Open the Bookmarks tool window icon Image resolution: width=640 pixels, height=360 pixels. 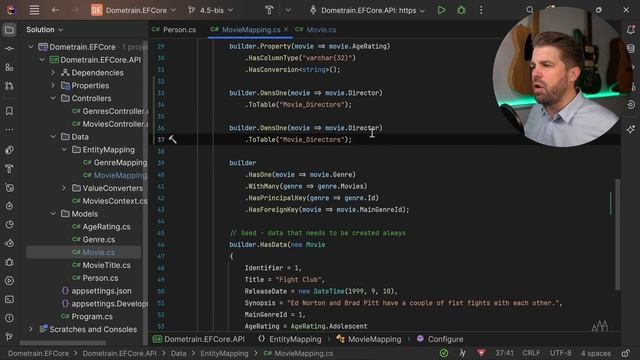(9, 111)
